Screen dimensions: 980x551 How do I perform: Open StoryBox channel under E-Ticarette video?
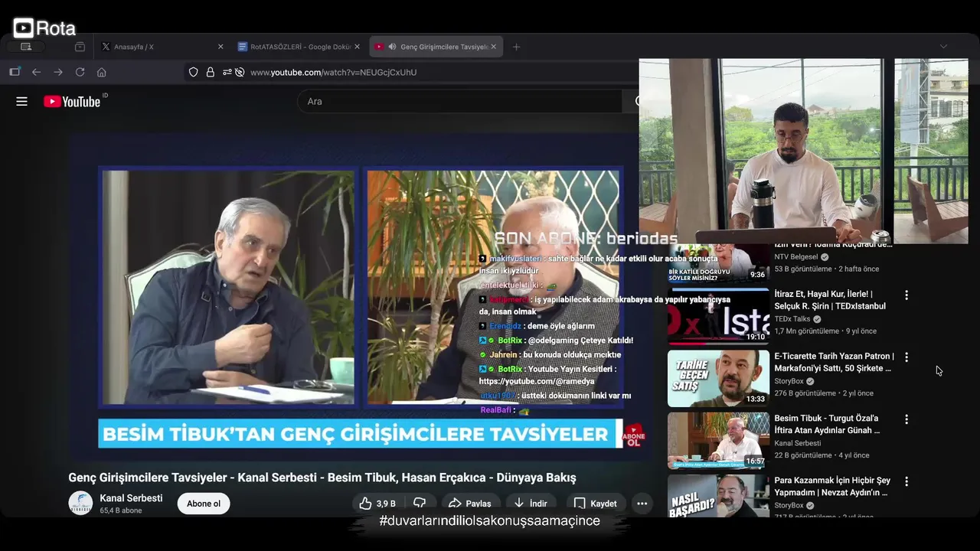tap(789, 381)
